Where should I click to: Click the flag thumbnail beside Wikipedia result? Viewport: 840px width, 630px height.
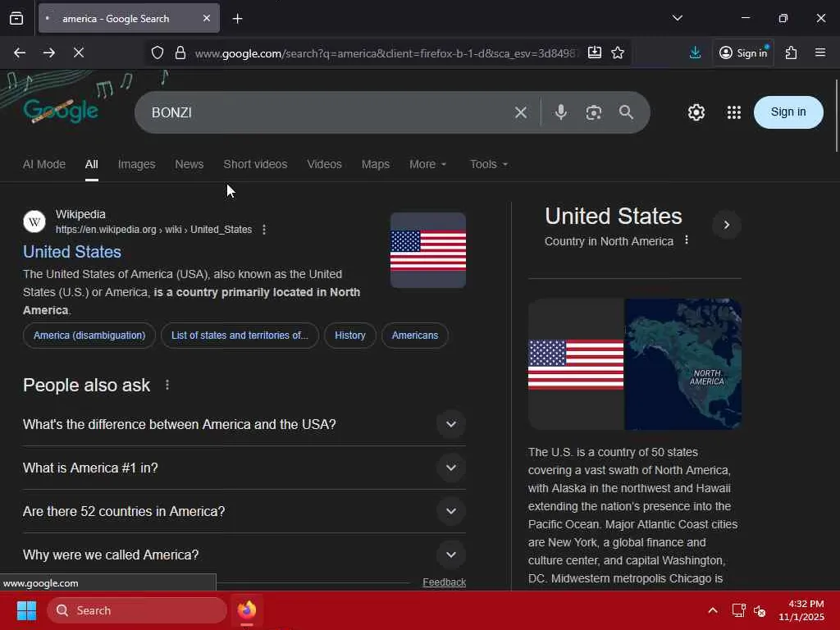tap(427, 250)
